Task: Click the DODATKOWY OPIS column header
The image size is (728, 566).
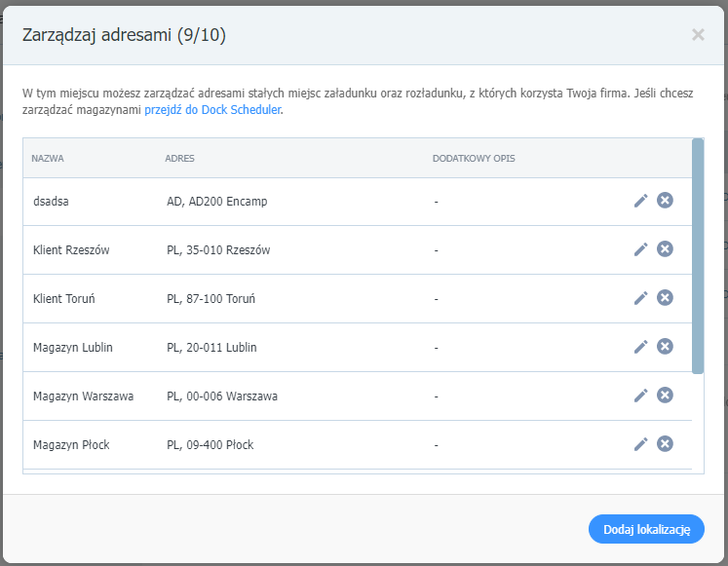Action: 474,159
